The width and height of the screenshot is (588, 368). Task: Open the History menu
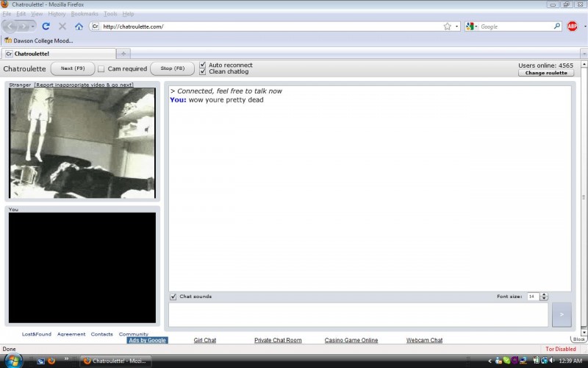tap(57, 14)
